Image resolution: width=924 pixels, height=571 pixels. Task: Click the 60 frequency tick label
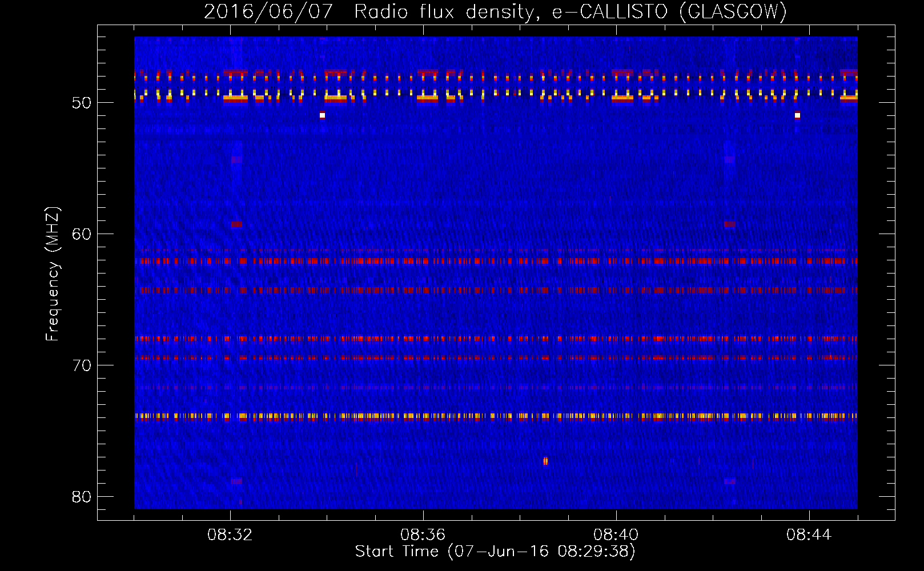click(82, 234)
